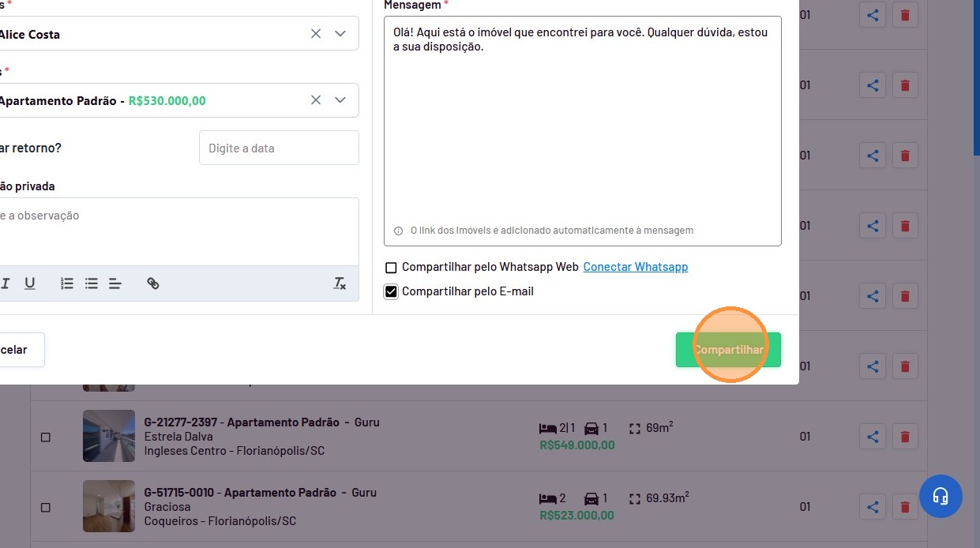Apply underline formatting in observation editor
Screen dimensions: 980x548
[30, 283]
